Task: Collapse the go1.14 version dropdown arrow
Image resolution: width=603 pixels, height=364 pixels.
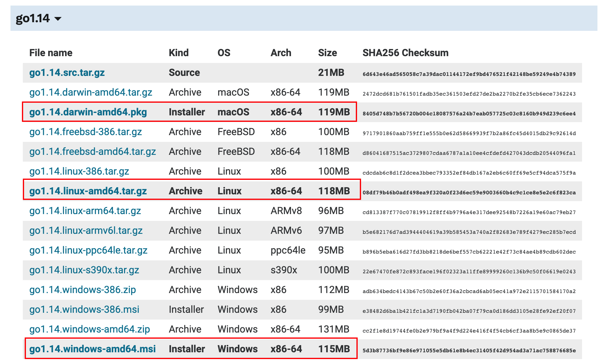Action: (58, 19)
